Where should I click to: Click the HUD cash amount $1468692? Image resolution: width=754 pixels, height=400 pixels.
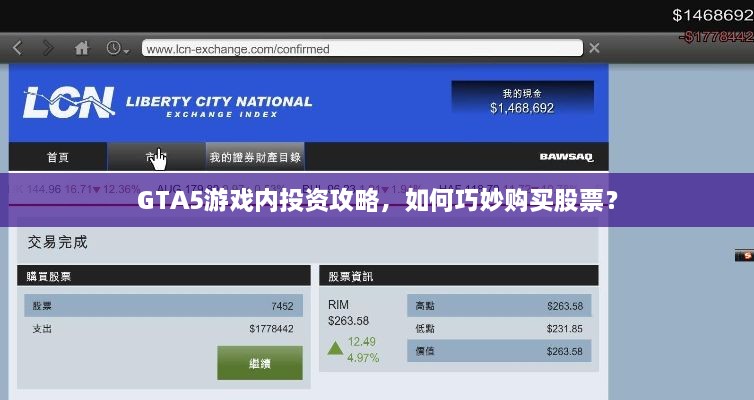click(713, 15)
